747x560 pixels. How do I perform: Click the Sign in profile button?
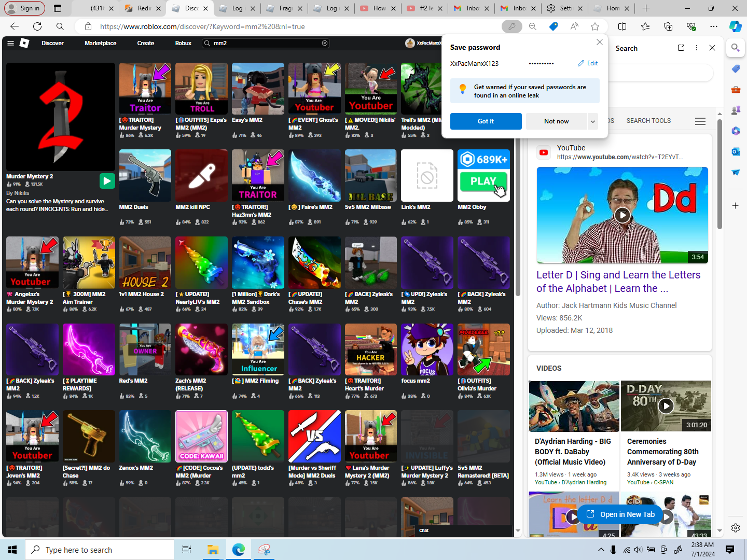25,8
